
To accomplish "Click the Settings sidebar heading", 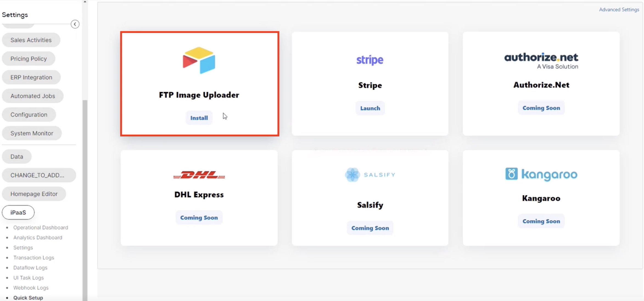I will click(15, 15).
